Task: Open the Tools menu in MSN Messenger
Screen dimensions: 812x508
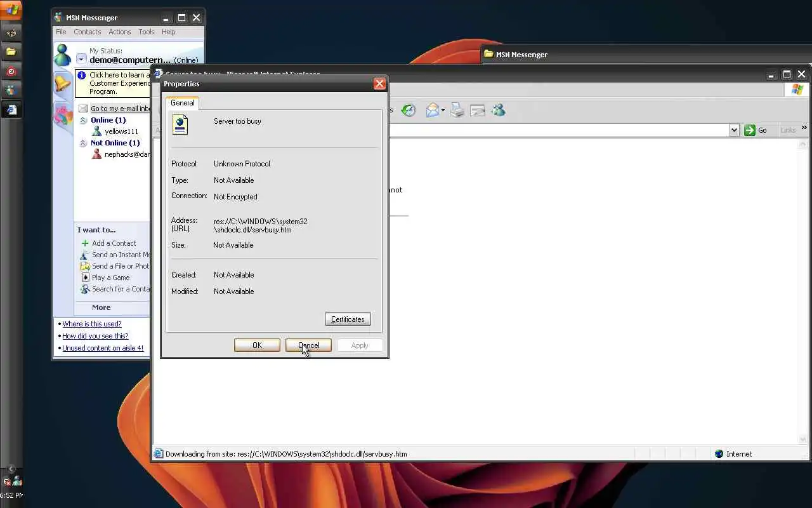Action: click(147, 32)
